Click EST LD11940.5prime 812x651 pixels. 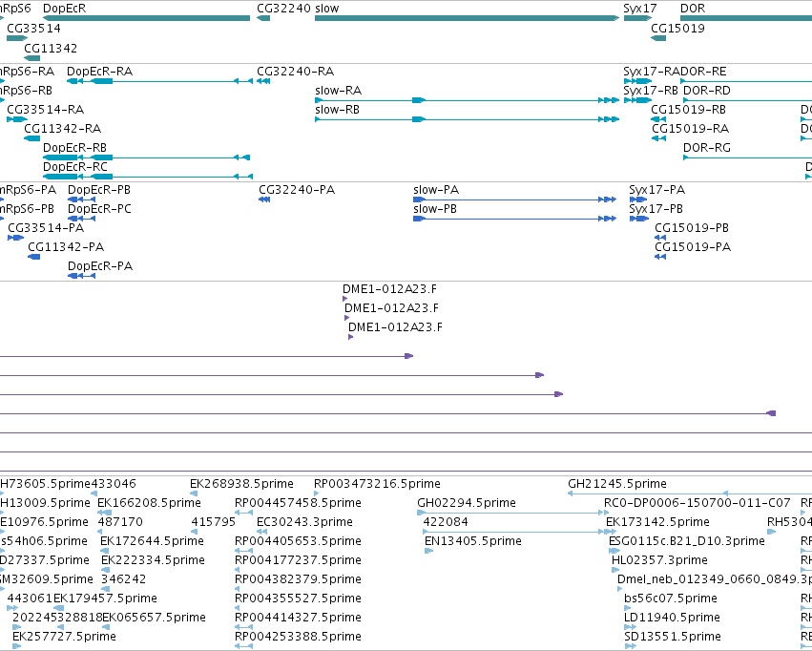[631, 627]
